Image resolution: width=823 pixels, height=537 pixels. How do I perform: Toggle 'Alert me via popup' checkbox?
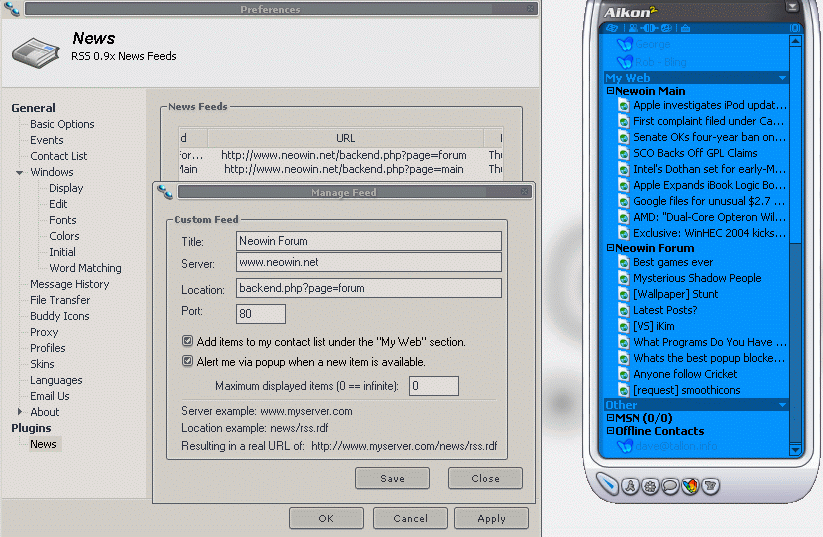(x=187, y=361)
